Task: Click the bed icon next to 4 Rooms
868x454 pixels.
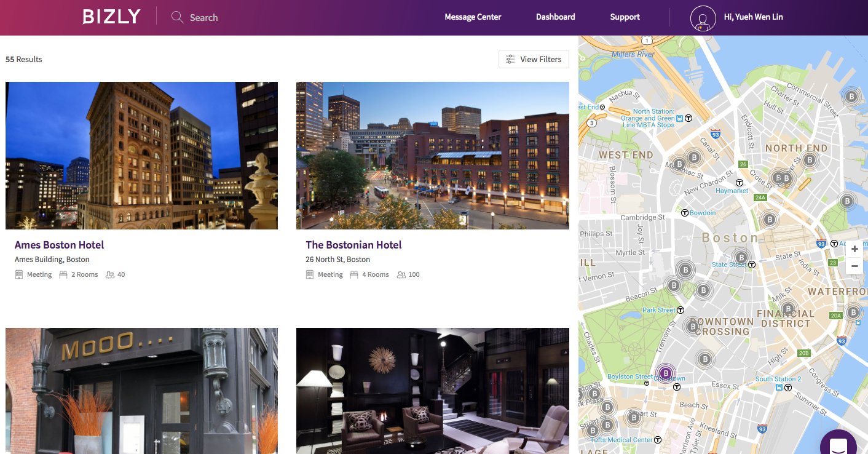Action: click(355, 274)
